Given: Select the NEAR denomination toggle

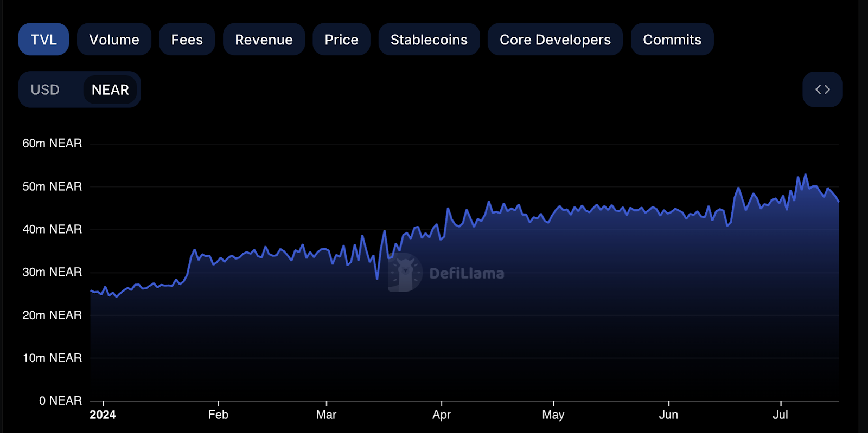Looking at the screenshot, I should pos(110,89).
